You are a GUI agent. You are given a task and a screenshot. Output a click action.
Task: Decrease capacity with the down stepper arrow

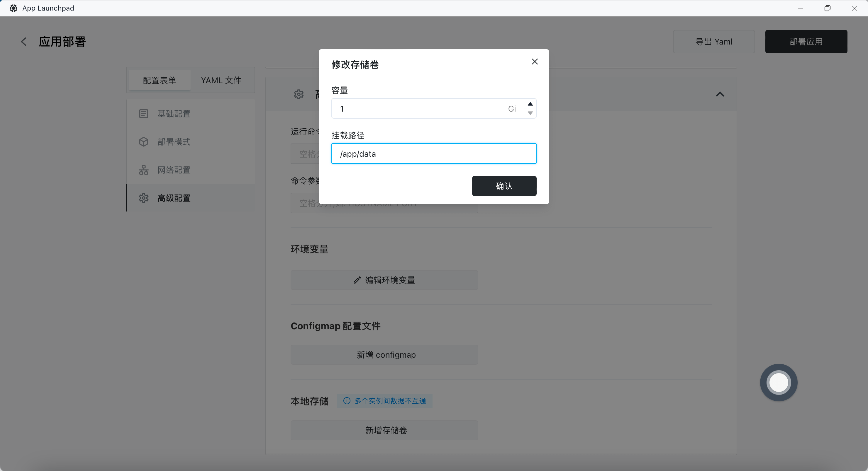(530, 113)
